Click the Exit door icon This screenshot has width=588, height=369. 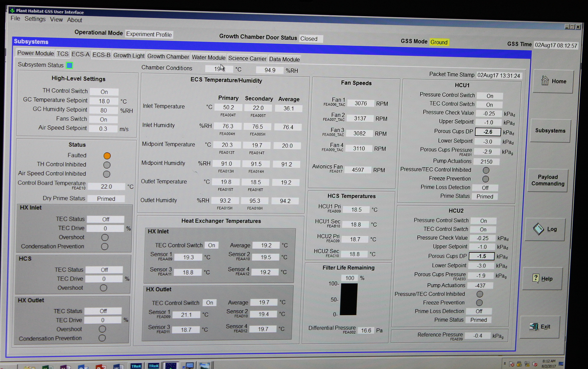[534, 327]
